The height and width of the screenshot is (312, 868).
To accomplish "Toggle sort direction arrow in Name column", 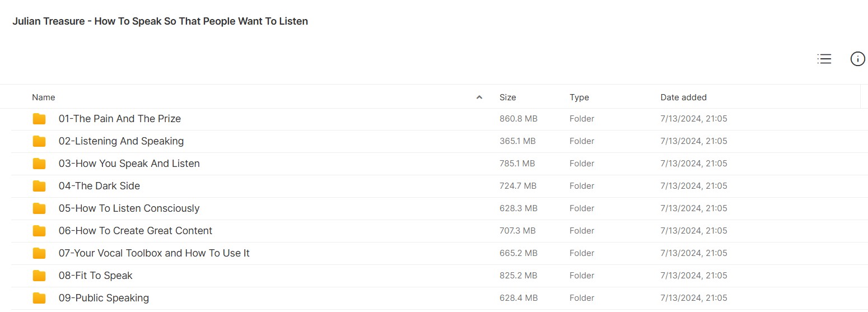I will pyautogui.click(x=479, y=97).
